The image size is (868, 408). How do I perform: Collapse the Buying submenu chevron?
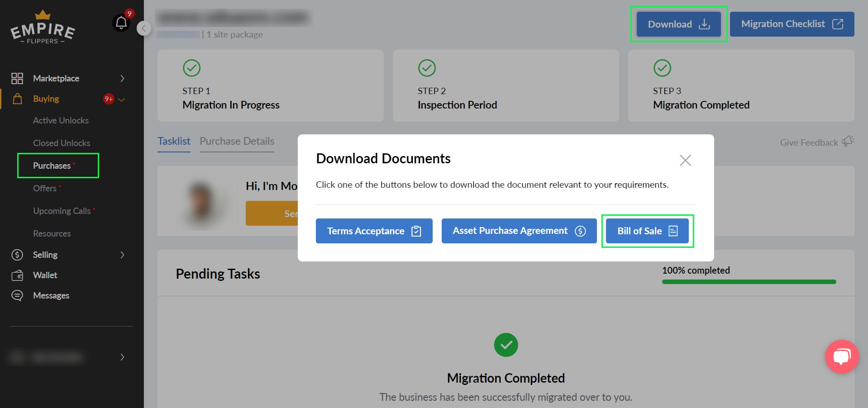point(121,99)
